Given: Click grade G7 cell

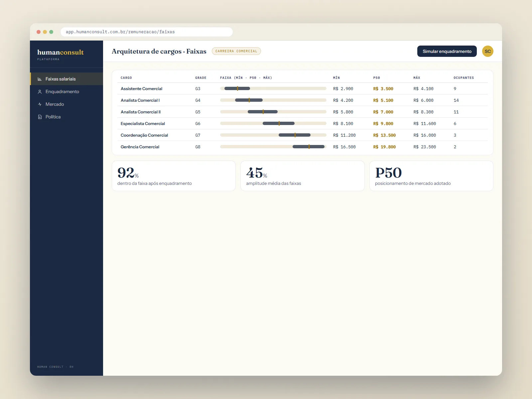Looking at the screenshot, I should (x=198, y=135).
